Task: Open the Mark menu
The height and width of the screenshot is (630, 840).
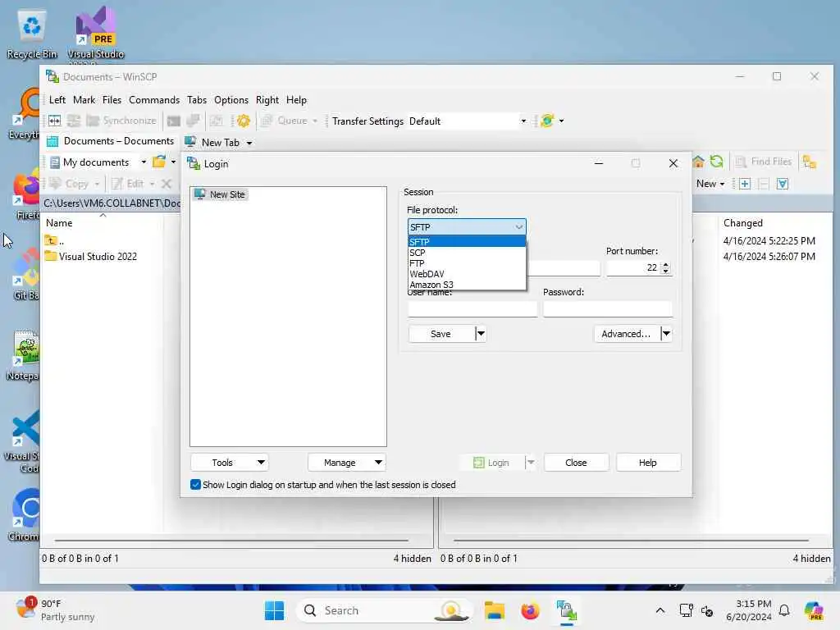Action: (84, 100)
